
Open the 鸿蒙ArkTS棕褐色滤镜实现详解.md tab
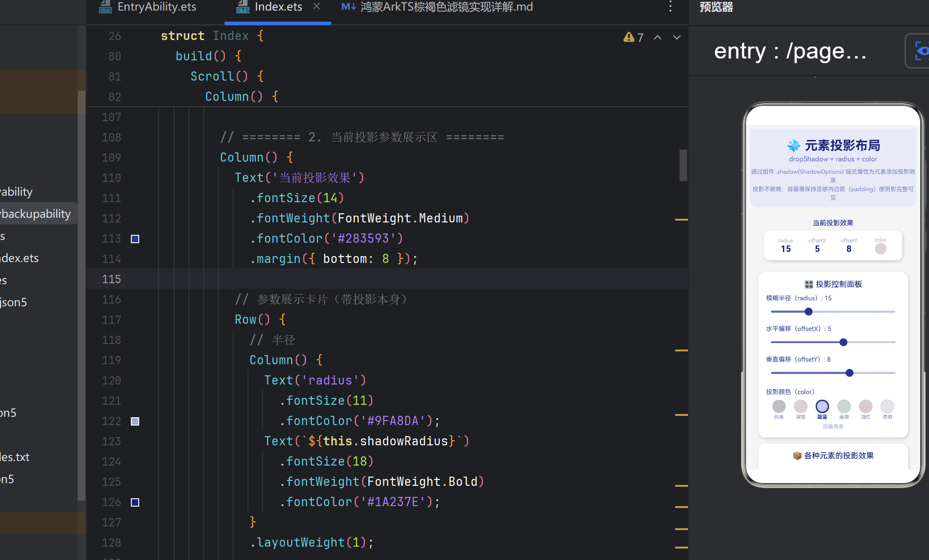446,7
